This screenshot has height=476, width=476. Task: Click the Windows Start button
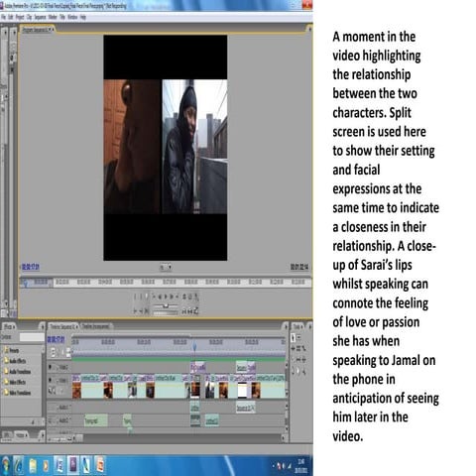5,465
